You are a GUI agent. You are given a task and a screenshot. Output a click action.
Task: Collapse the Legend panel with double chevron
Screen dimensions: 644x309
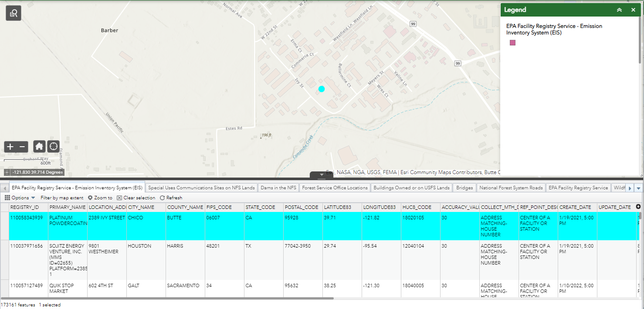pos(619,9)
